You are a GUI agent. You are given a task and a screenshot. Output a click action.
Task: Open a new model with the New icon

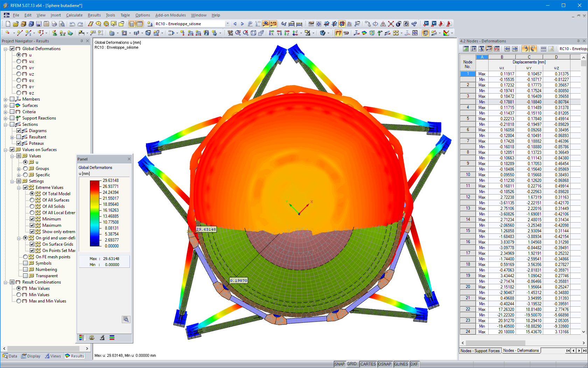(8, 24)
